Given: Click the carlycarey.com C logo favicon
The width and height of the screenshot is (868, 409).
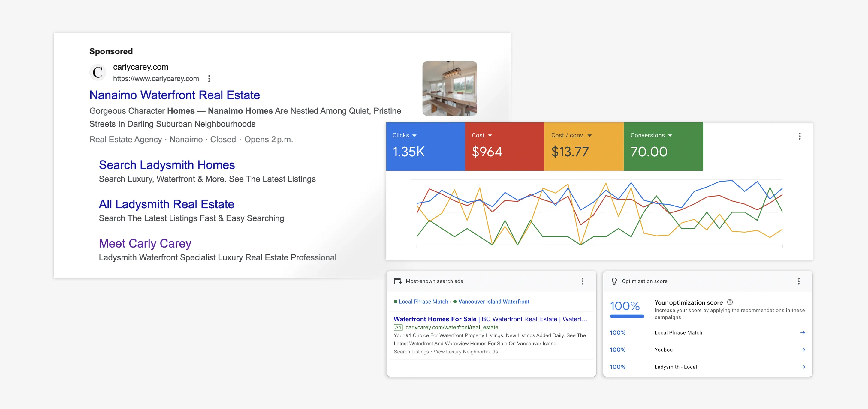Looking at the screenshot, I should (x=98, y=72).
